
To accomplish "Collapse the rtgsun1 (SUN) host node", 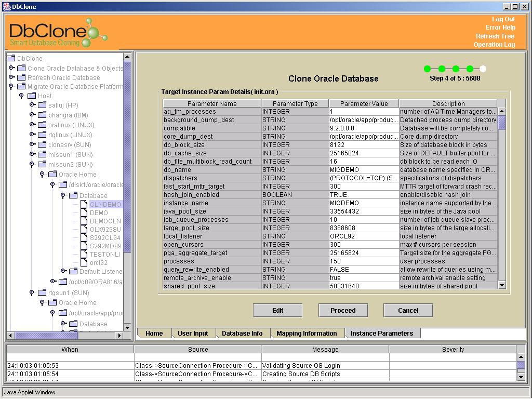I will [x=32, y=292].
